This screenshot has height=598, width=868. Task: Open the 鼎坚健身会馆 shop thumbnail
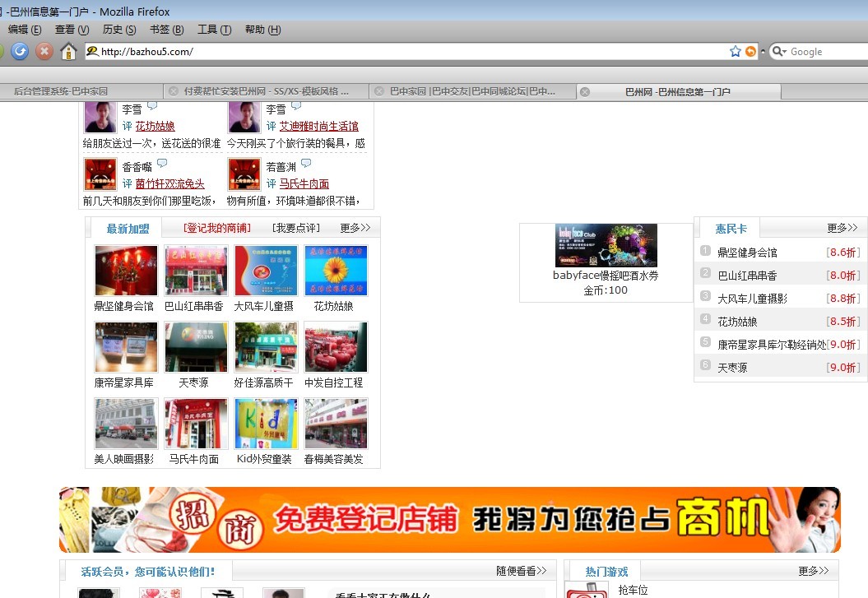click(126, 271)
